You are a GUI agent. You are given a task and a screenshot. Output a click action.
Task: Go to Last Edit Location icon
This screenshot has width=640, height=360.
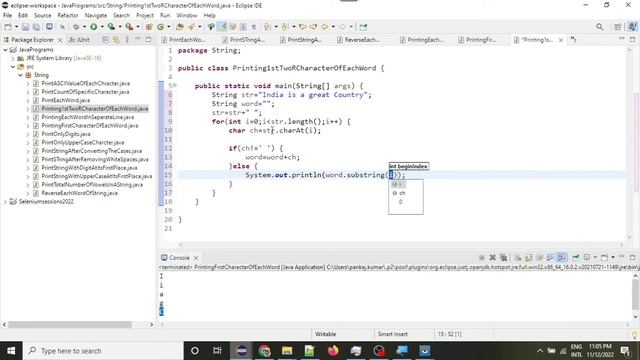[302, 27]
